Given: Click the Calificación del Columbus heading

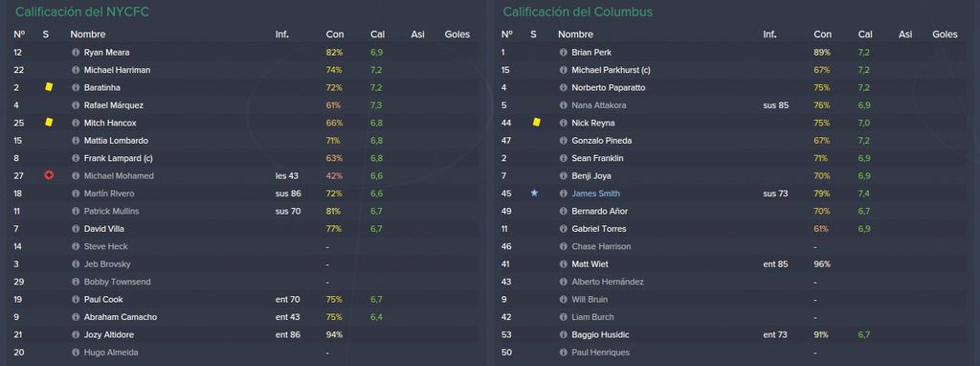Looking at the screenshot, I should 577,11.
